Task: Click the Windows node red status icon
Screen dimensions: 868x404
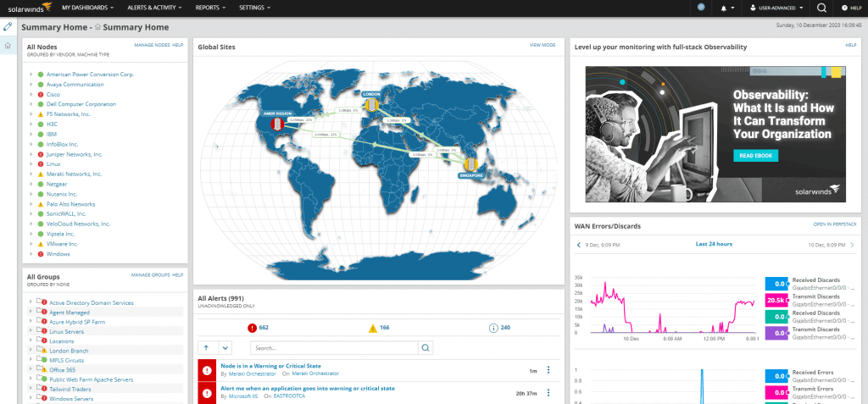Action: pos(41,254)
